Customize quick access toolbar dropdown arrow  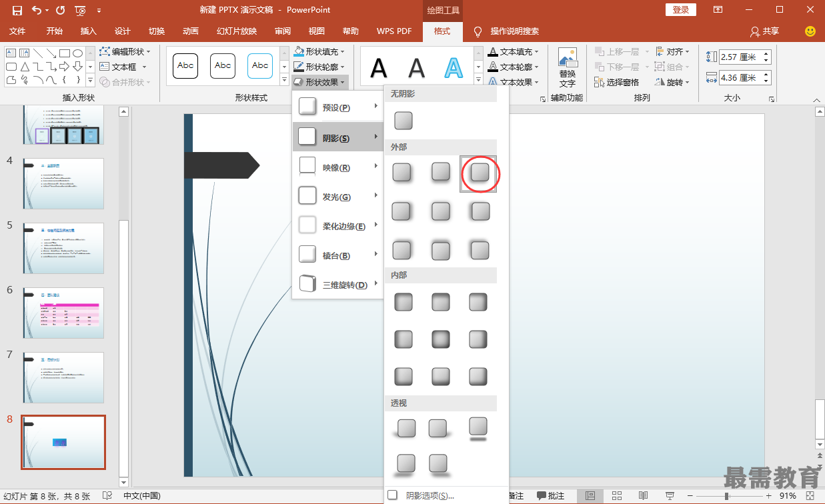99,10
